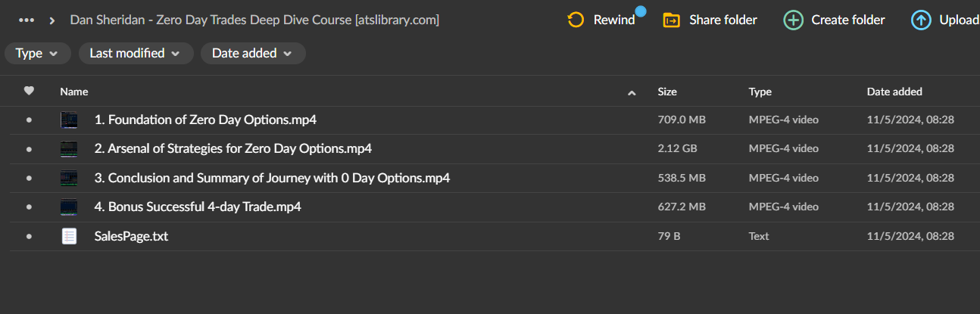Click the SalesPage.txt text file icon

pos(69,236)
